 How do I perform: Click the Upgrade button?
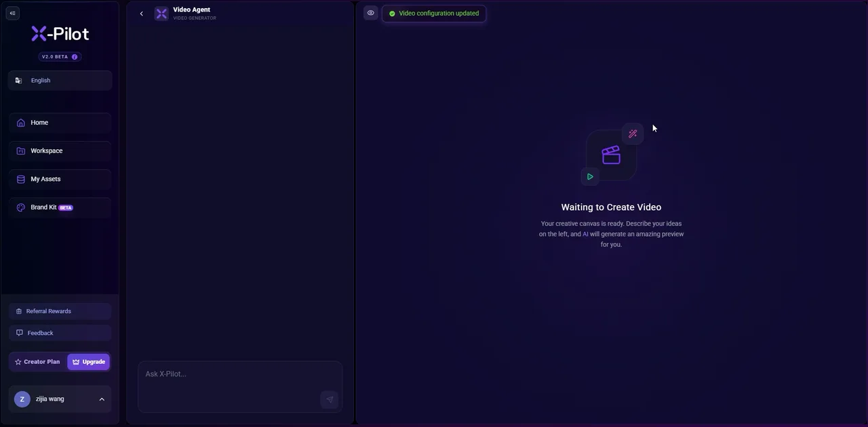click(88, 362)
